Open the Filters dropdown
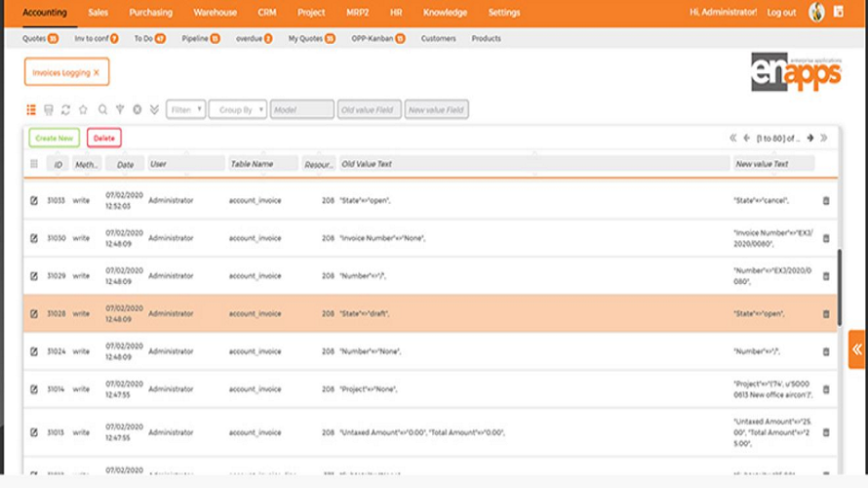868x488 pixels. [186, 109]
